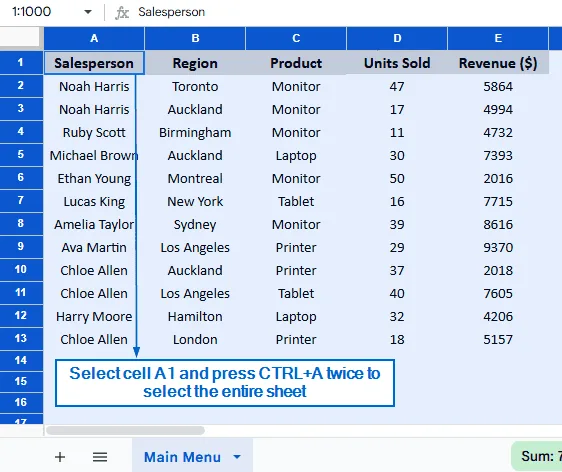Viewport: 562px width, 472px height.
Task: Select the Ethan Young cell
Action: pos(94,178)
